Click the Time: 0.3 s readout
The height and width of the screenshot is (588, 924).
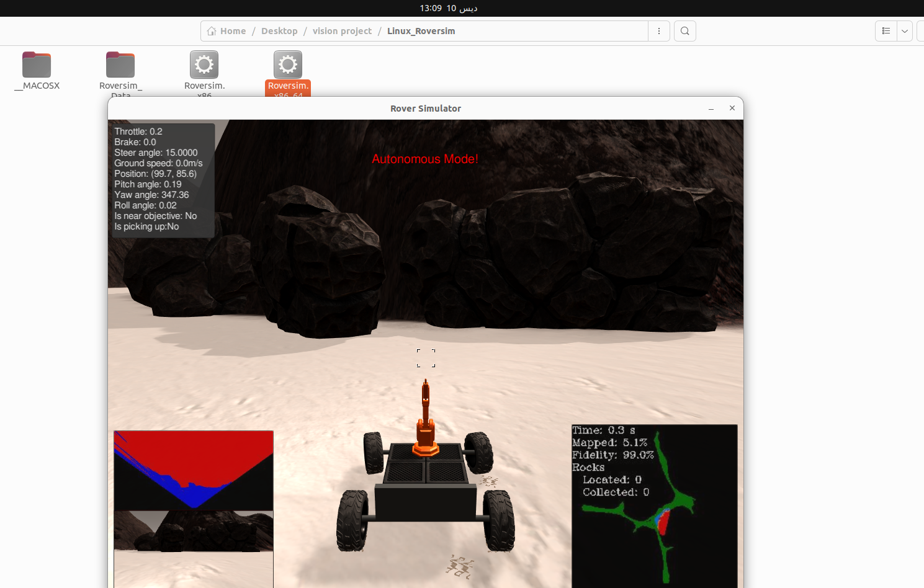click(x=603, y=430)
